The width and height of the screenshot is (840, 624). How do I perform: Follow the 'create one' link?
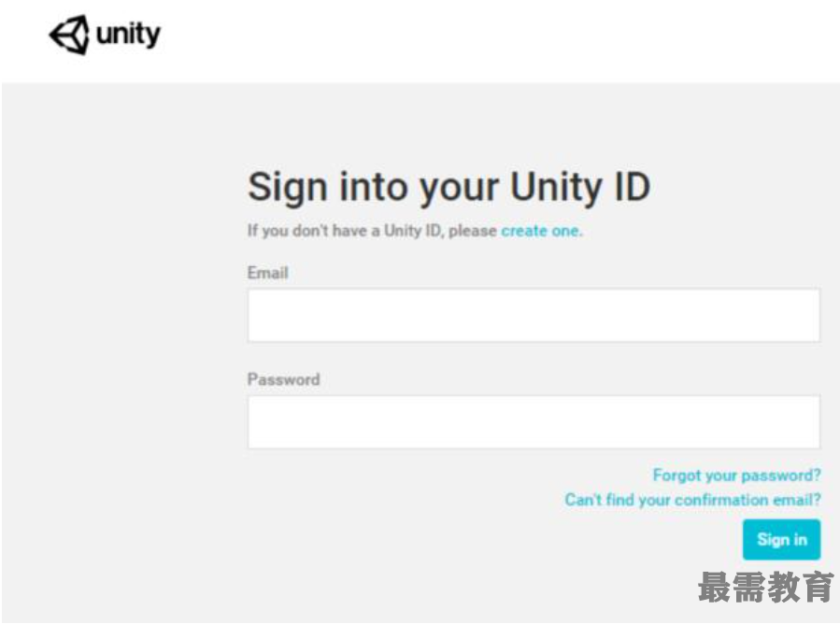(541, 231)
